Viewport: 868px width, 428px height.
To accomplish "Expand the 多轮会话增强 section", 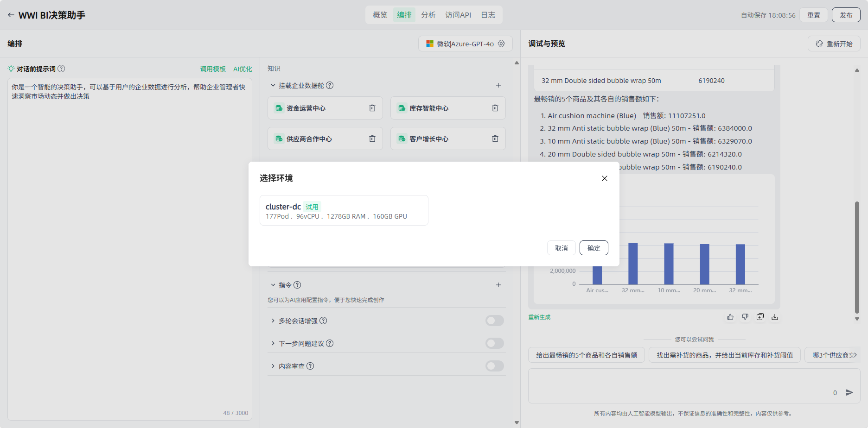I will (273, 321).
